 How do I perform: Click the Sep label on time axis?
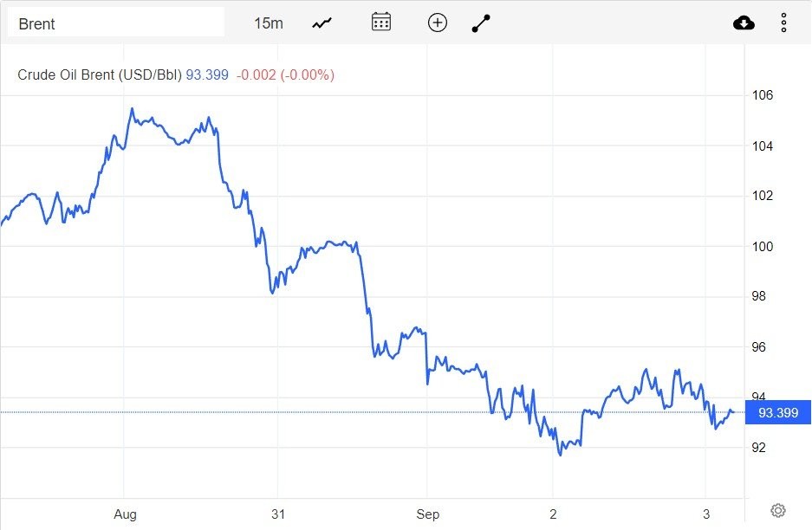coord(427,513)
